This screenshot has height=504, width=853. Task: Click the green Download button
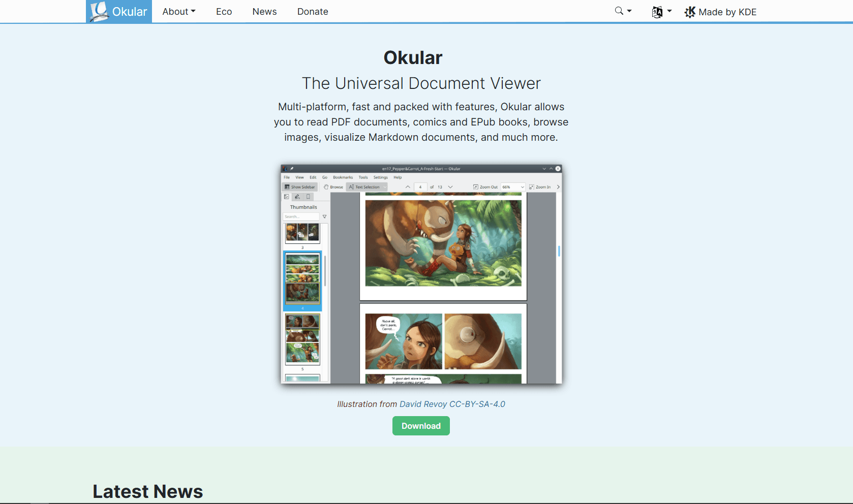tap(421, 426)
